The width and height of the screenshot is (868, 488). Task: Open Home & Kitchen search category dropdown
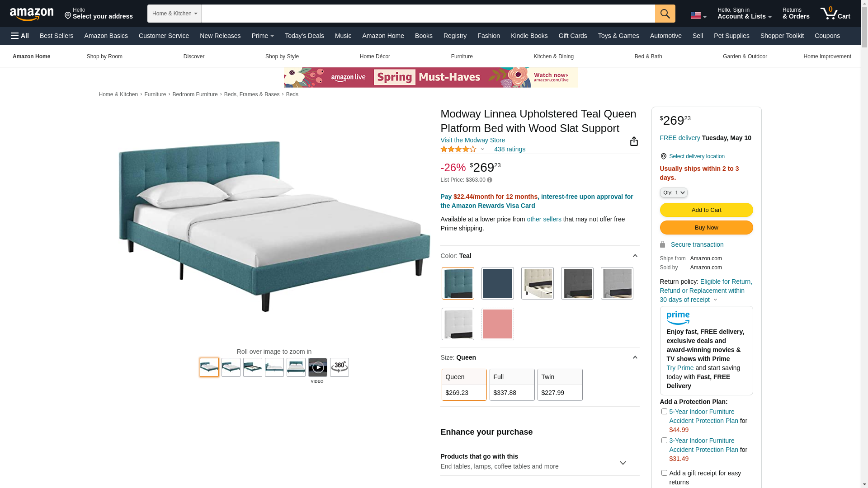pyautogui.click(x=175, y=14)
